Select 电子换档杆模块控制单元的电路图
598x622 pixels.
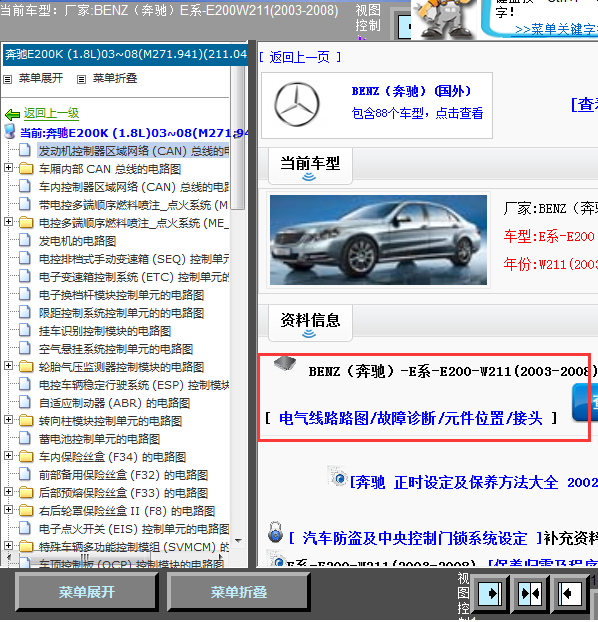121,295
